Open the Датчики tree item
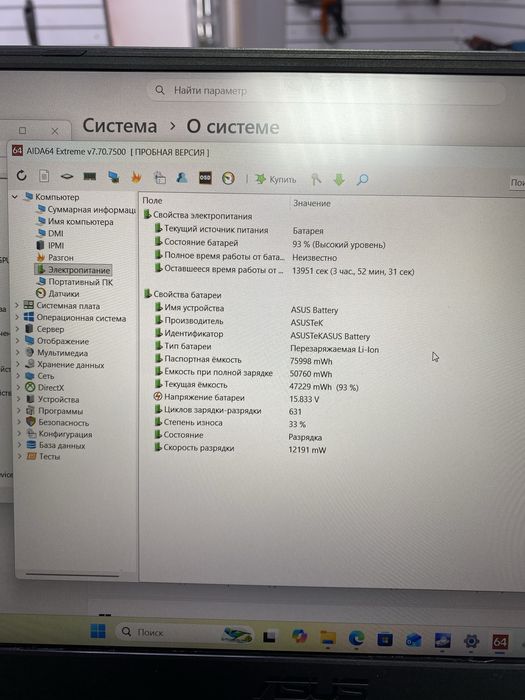The width and height of the screenshot is (525, 700). coord(58,293)
